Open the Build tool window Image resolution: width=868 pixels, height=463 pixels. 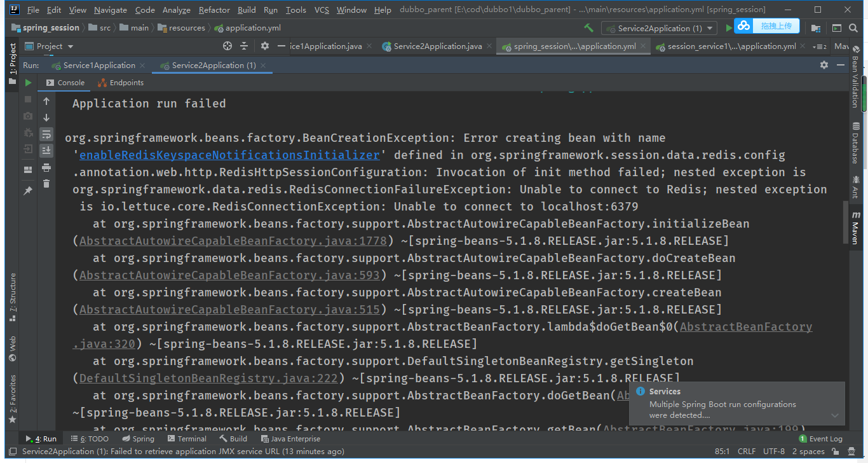tap(233, 439)
